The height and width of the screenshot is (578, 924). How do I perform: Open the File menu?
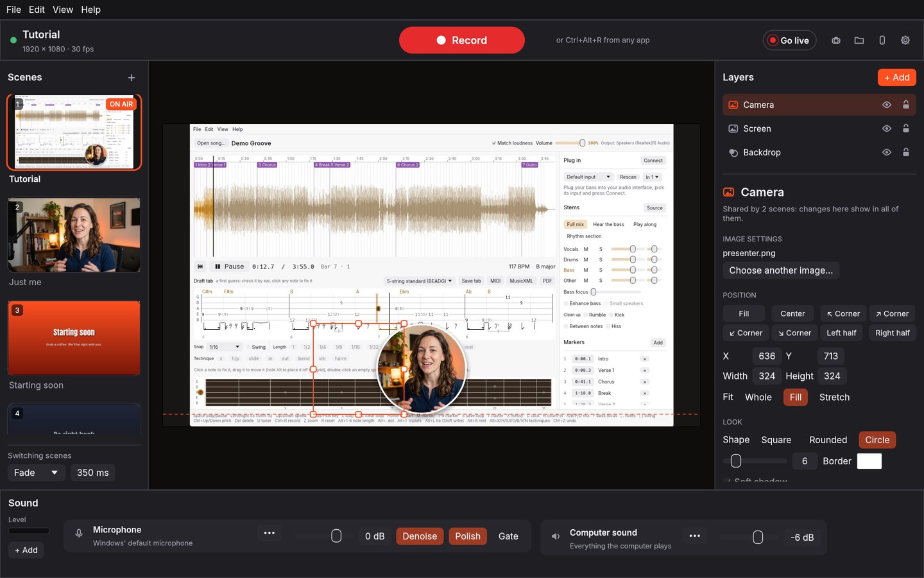(x=13, y=10)
